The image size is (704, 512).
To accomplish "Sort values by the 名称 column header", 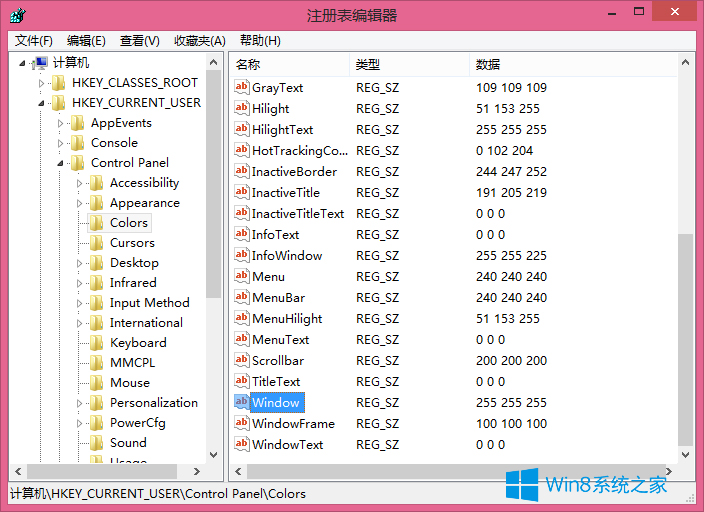I will [290, 65].
